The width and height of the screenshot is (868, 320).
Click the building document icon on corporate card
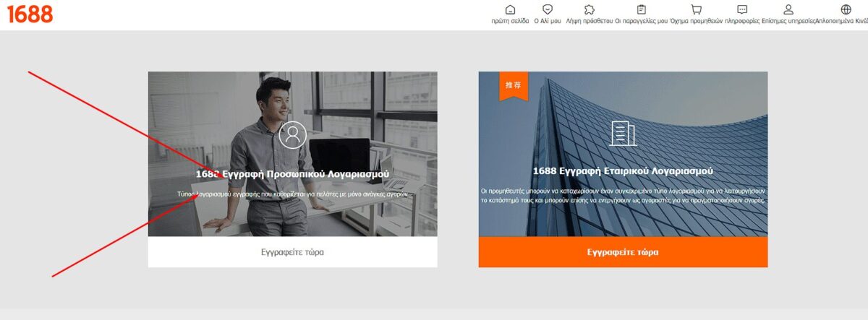[623, 133]
